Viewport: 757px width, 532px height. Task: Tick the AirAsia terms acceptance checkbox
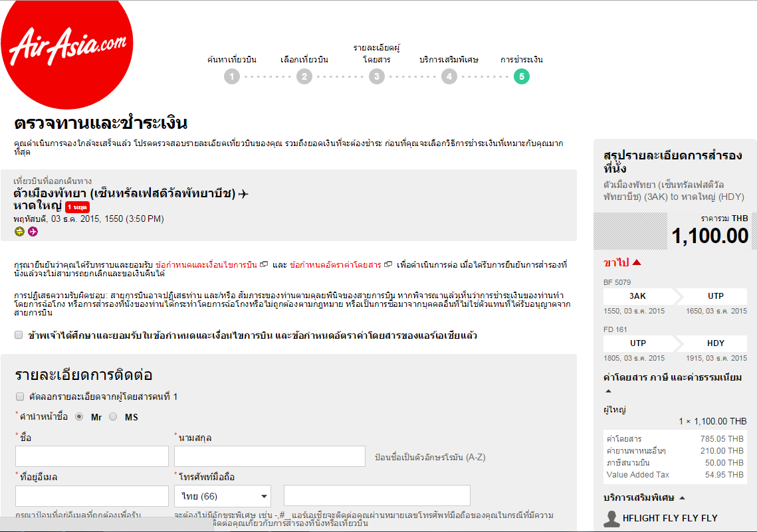tap(19, 335)
